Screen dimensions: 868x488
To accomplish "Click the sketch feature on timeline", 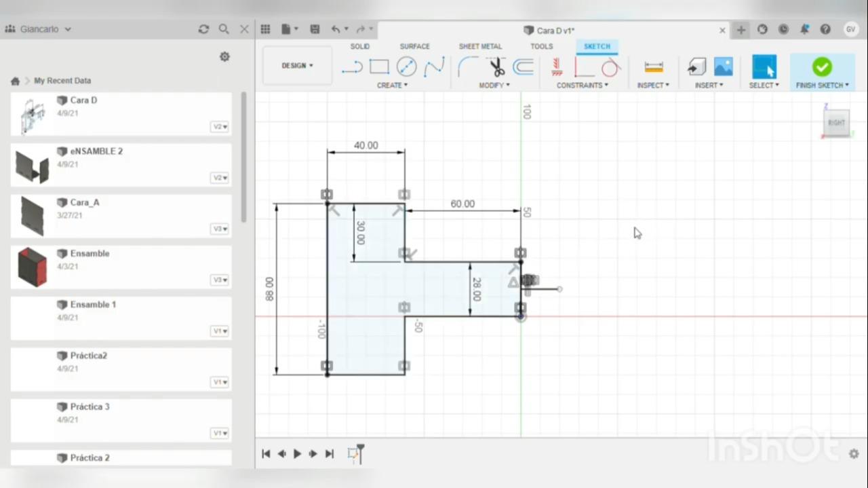I will click(353, 454).
